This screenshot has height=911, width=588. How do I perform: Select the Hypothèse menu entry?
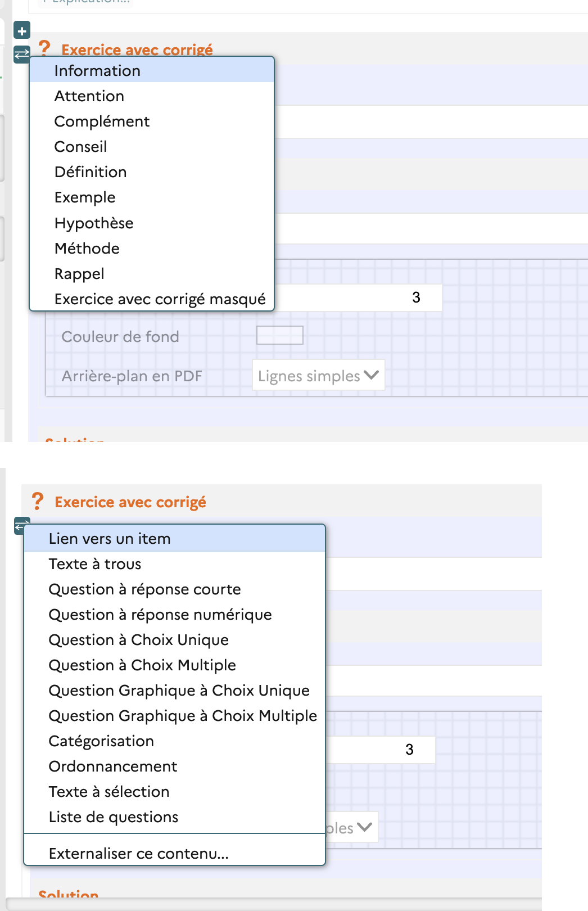[x=94, y=223]
